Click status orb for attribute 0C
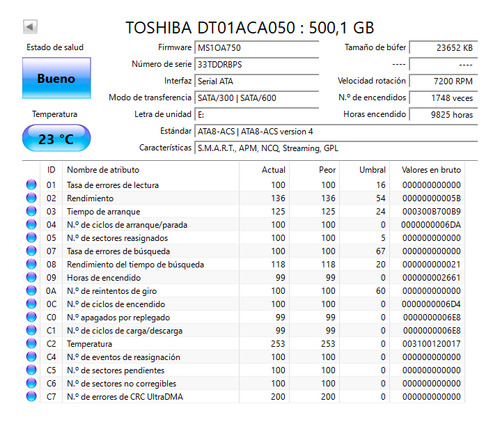Screen dimensions: 500x438 pos(31,304)
